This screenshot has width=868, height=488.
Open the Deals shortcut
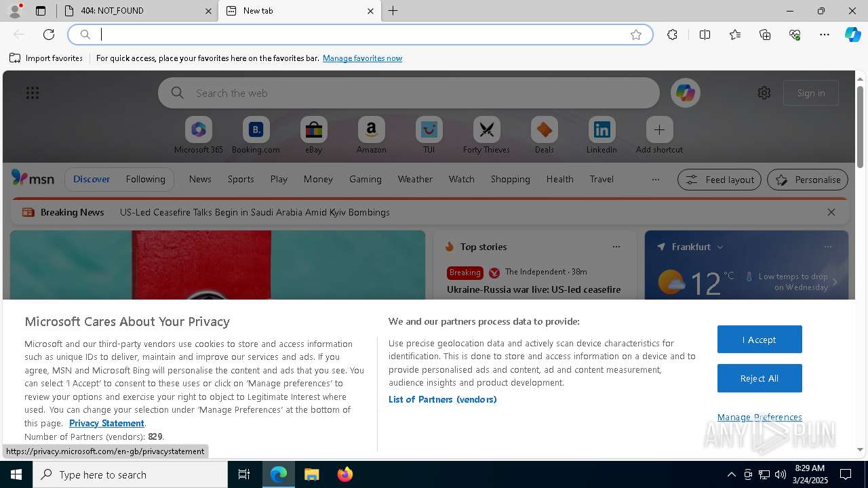pos(544,136)
